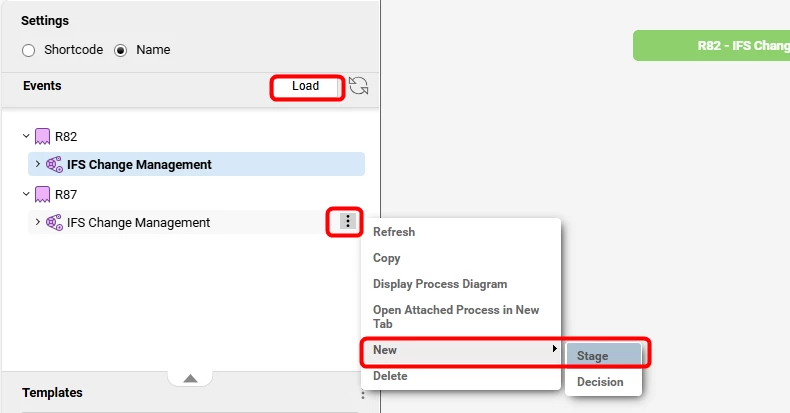The image size is (790, 413).
Task: Click the up-arrow handle above Templates panel
Action: [191, 378]
